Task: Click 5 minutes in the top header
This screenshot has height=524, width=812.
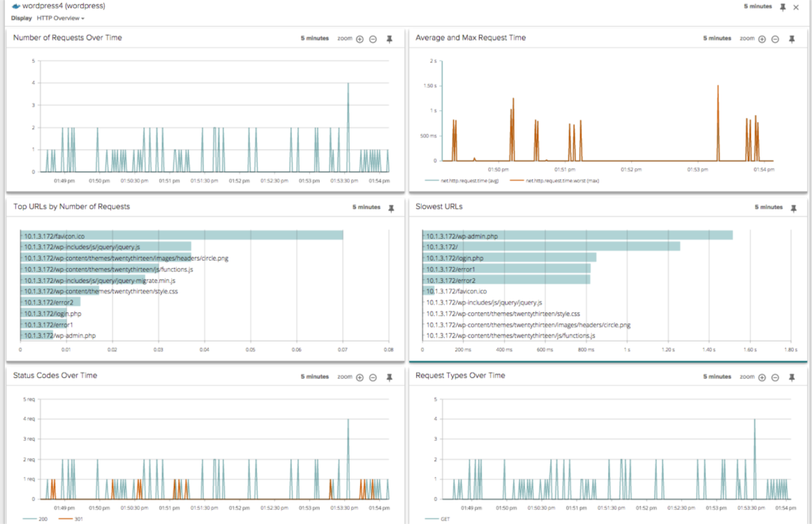Action: (757, 6)
